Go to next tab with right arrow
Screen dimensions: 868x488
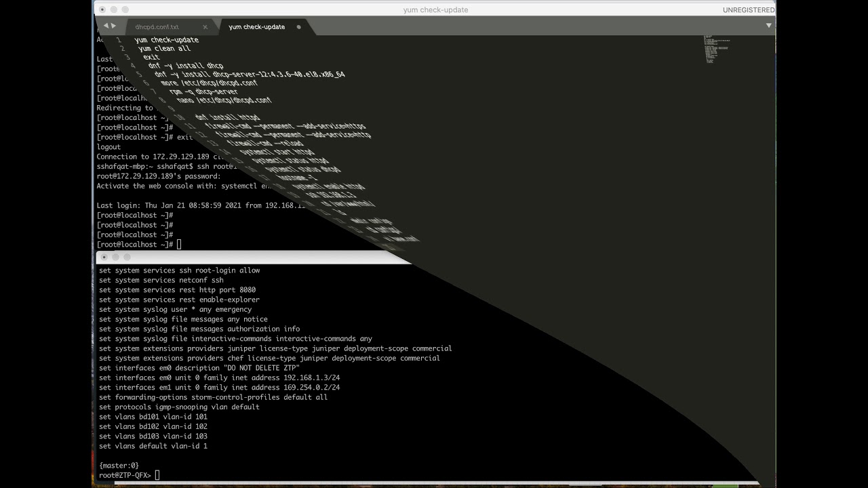point(113,26)
